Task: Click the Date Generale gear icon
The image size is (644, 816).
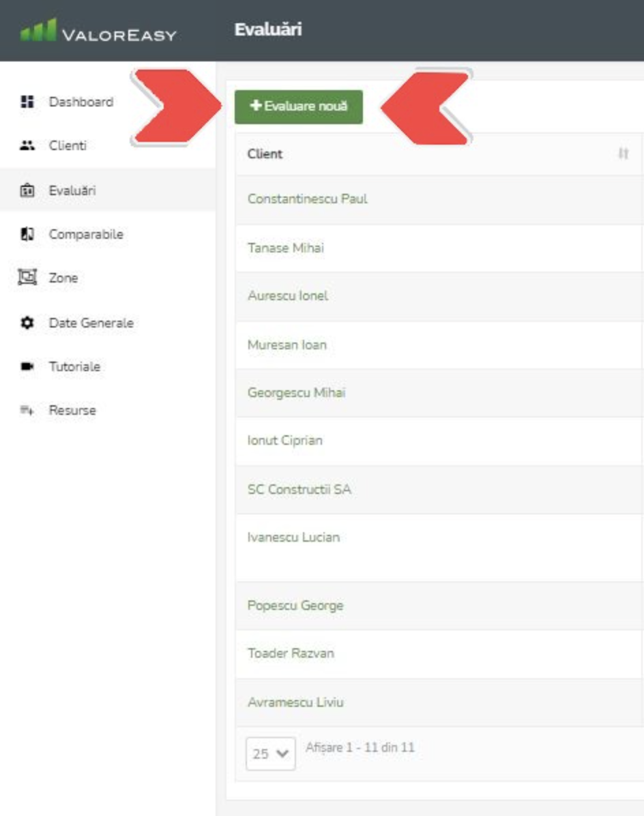Action: pos(27,323)
